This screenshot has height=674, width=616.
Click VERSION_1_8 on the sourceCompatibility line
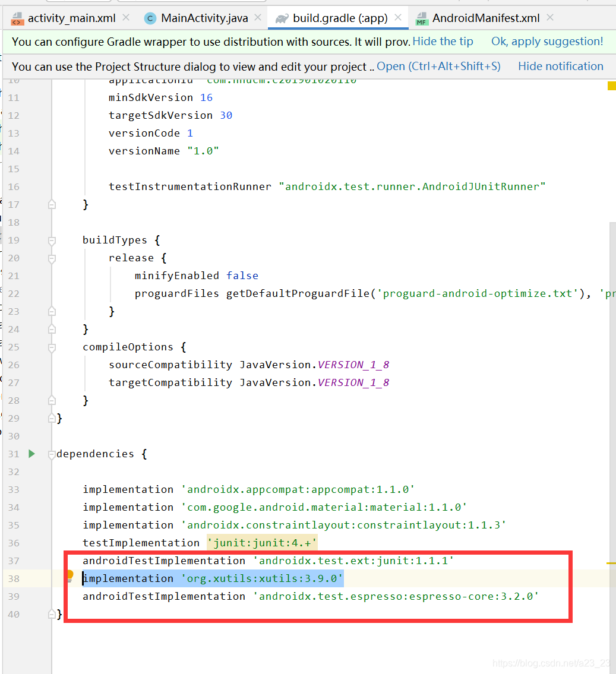[x=353, y=365]
